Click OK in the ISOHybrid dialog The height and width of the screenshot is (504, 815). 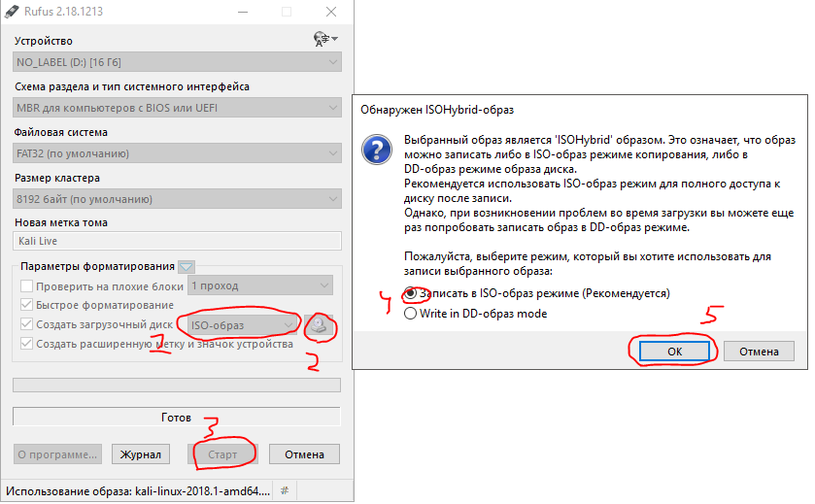(x=674, y=352)
